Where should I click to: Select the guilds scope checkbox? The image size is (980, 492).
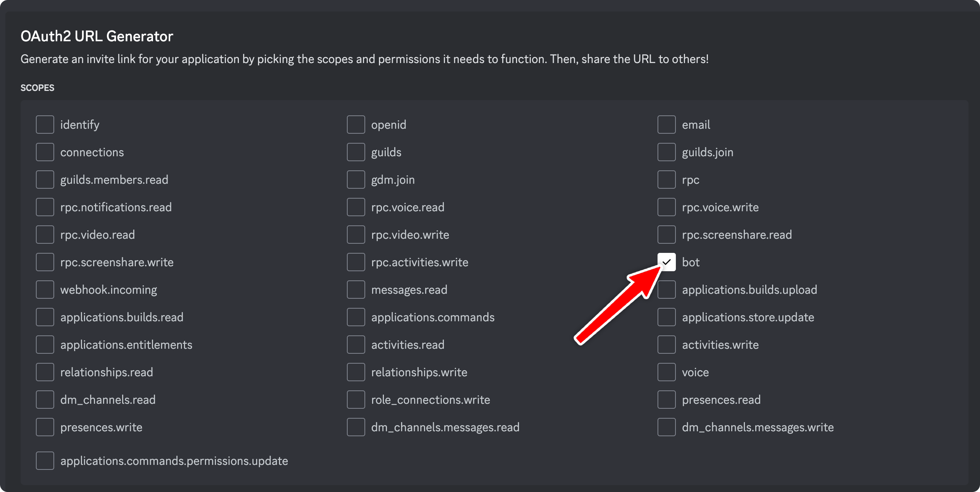(x=356, y=152)
